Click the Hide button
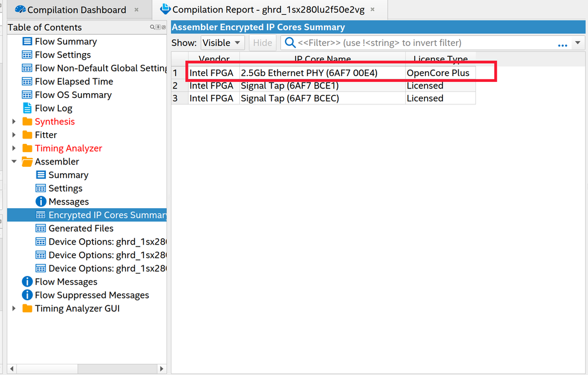 262,42
